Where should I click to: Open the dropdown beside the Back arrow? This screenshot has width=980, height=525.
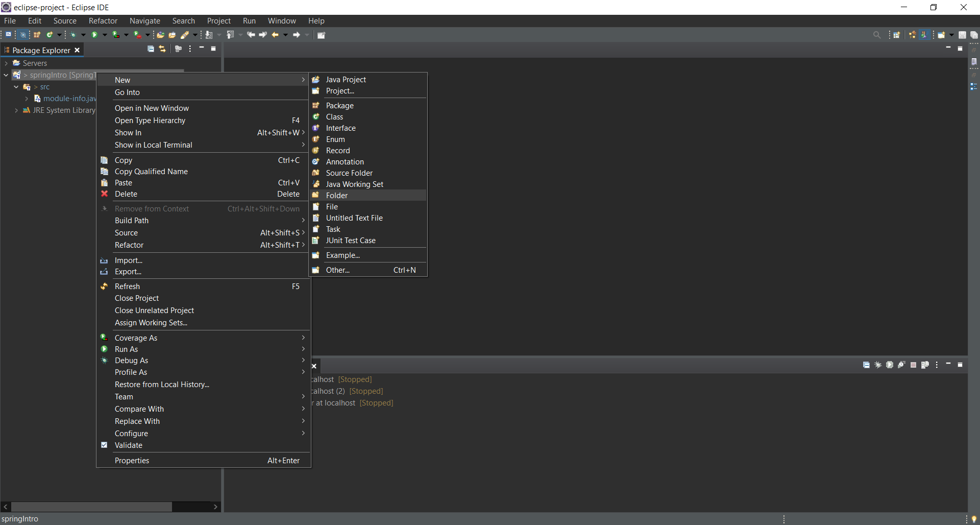click(285, 35)
